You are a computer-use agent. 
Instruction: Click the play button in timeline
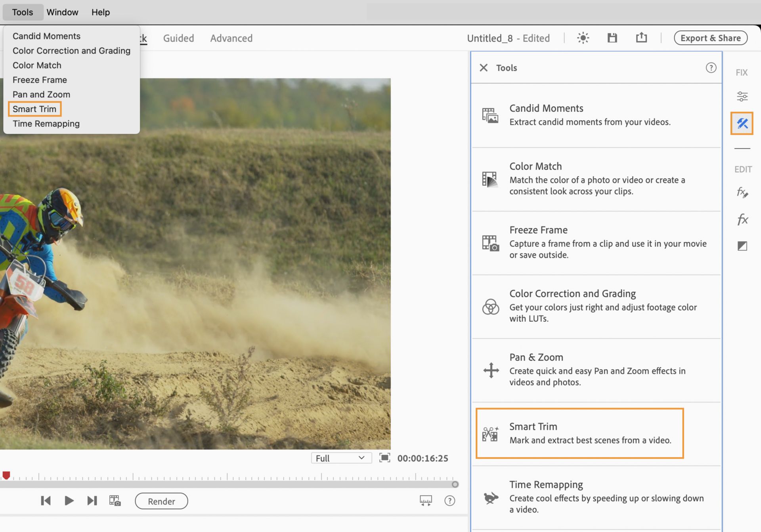[x=69, y=501]
